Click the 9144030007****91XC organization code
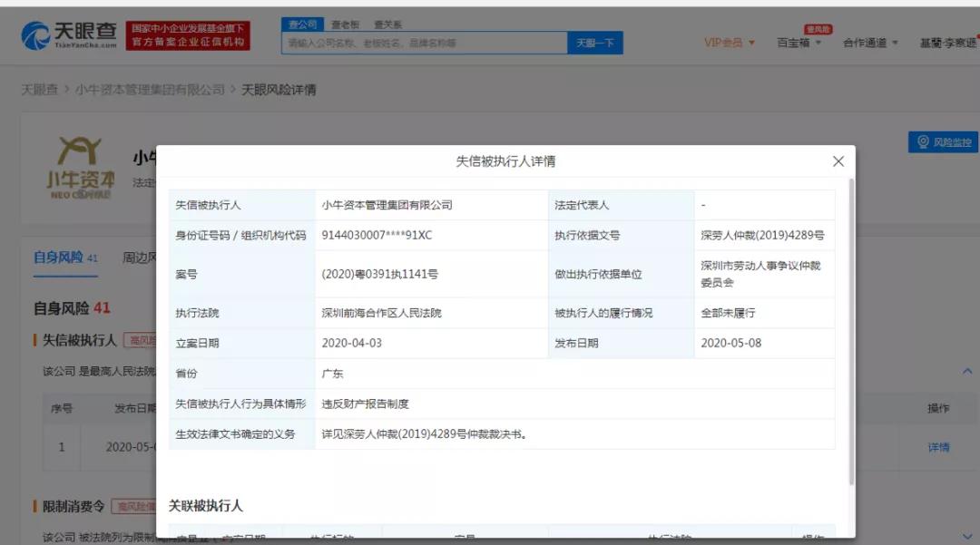Image resolution: width=980 pixels, height=545 pixels. pos(377,236)
